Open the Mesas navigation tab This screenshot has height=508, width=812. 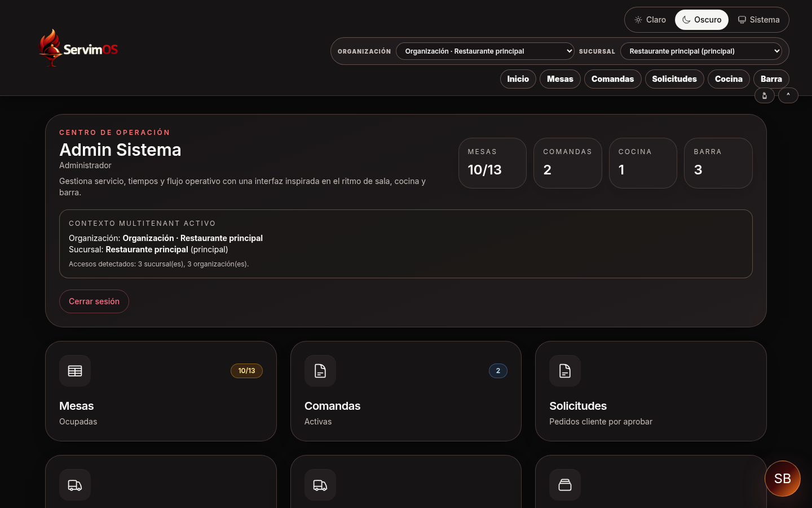[x=560, y=79]
